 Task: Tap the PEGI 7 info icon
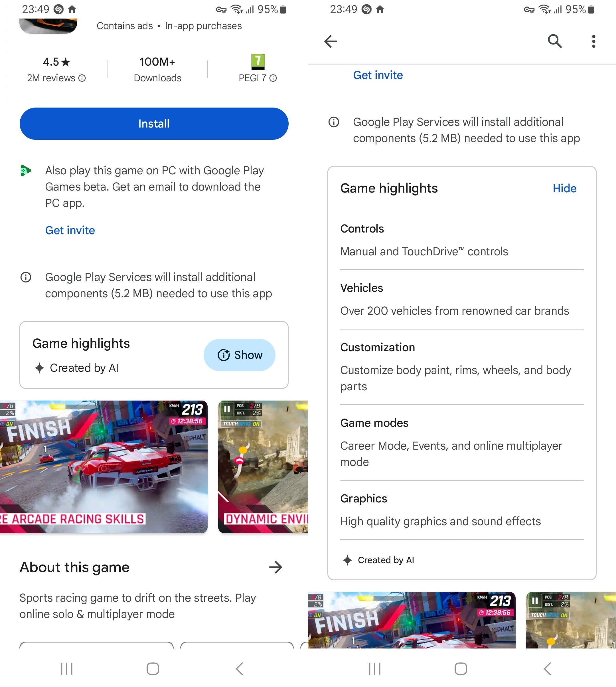click(x=273, y=78)
